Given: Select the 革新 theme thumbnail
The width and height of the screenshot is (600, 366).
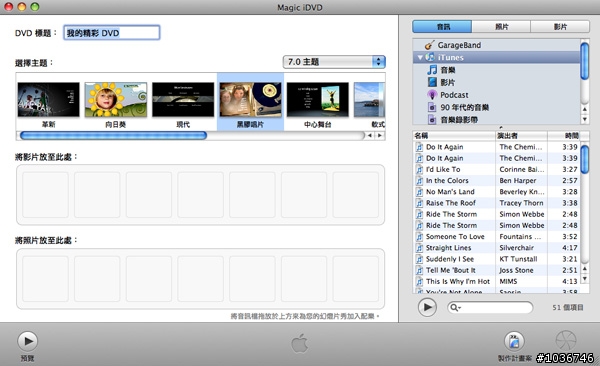Looking at the screenshot, I should (x=49, y=100).
